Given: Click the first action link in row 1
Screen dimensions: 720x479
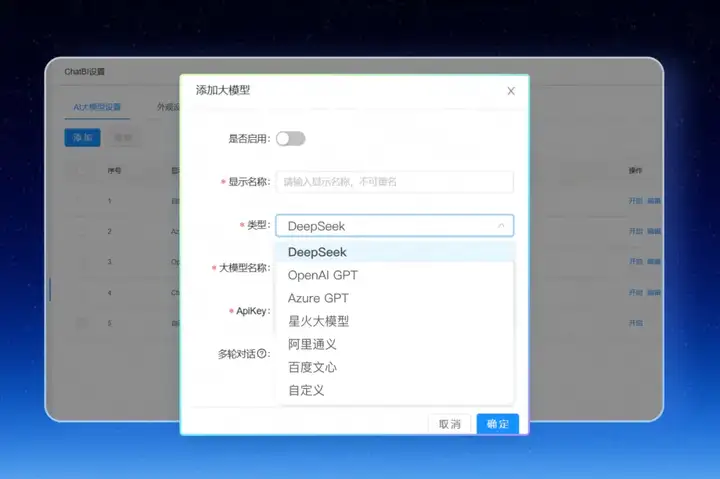Looking at the screenshot, I should (x=636, y=201).
